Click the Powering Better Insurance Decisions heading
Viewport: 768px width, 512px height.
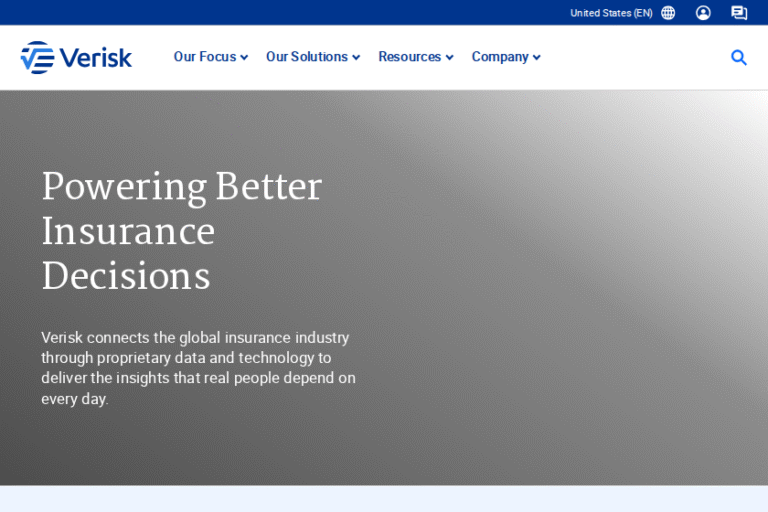(x=181, y=231)
